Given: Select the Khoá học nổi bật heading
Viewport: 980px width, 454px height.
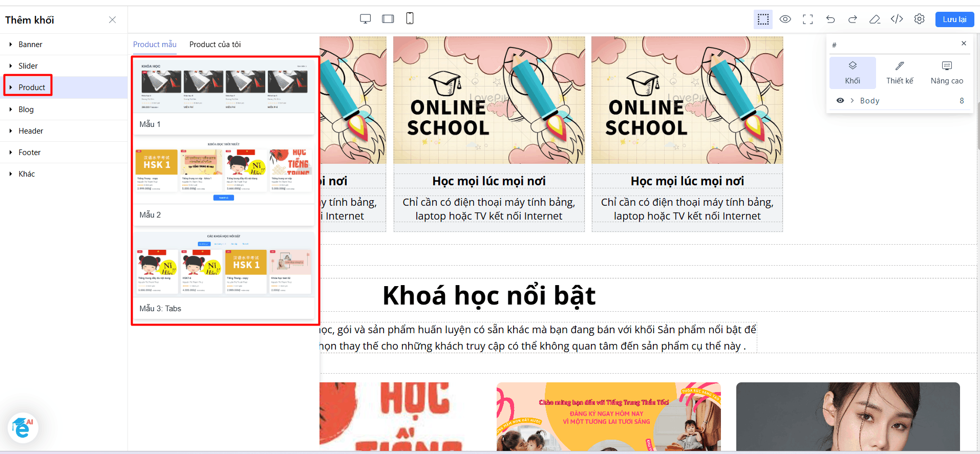Looking at the screenshot, I should point(489,295).
